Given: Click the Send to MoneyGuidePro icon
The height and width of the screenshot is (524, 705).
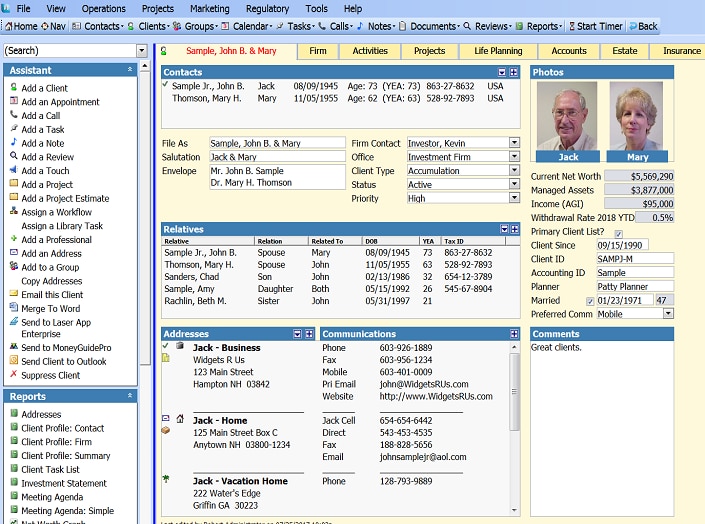Looking at the screenshot, I should pos(14,347).
